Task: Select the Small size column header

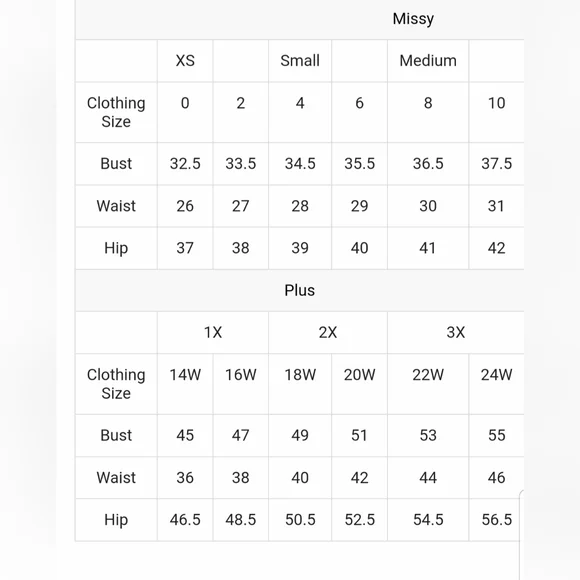Action: (300, 61)
